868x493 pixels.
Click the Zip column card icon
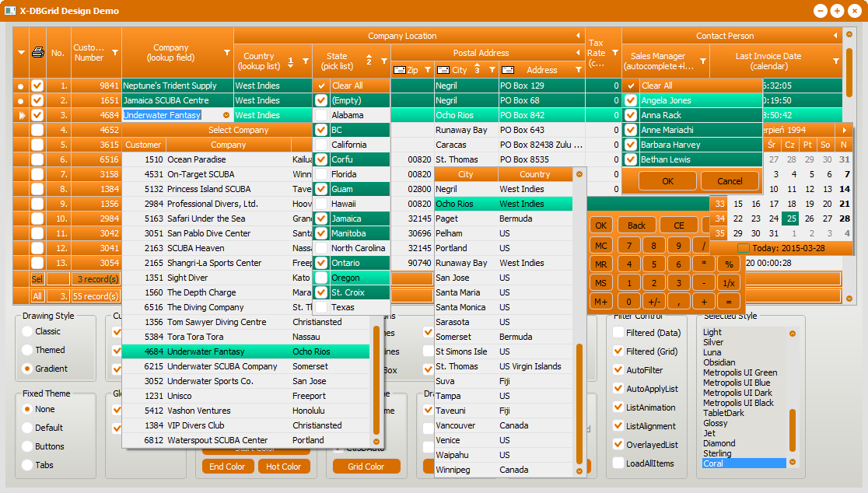point(399,70)
